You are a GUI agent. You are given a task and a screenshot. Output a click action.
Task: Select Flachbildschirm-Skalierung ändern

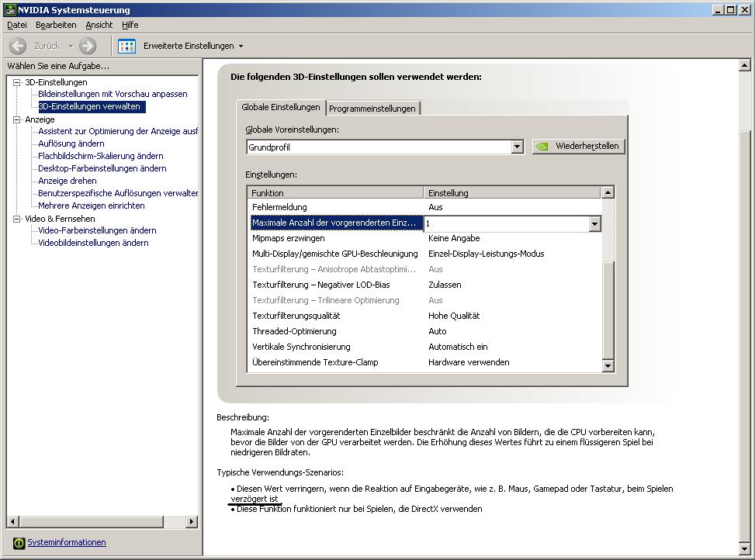tap(101, 156)
